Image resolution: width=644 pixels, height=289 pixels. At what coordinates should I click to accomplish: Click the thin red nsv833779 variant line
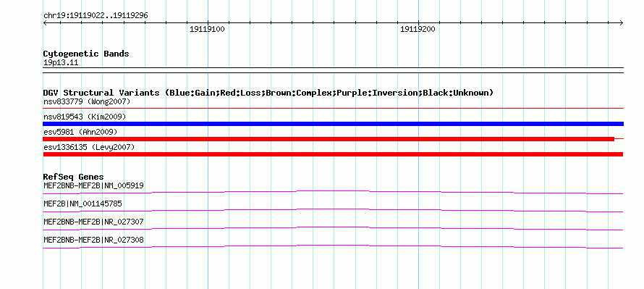coord(333,109)
